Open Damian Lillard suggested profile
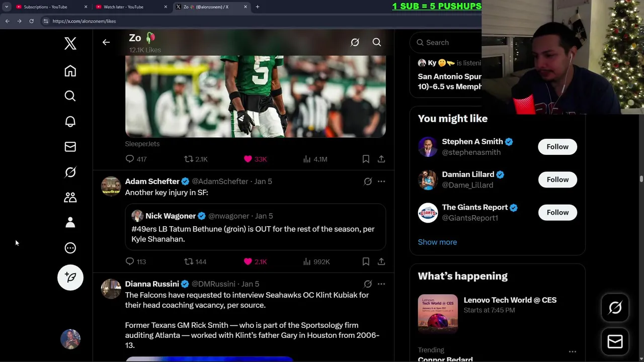644x362 pixels. (468, 174)
